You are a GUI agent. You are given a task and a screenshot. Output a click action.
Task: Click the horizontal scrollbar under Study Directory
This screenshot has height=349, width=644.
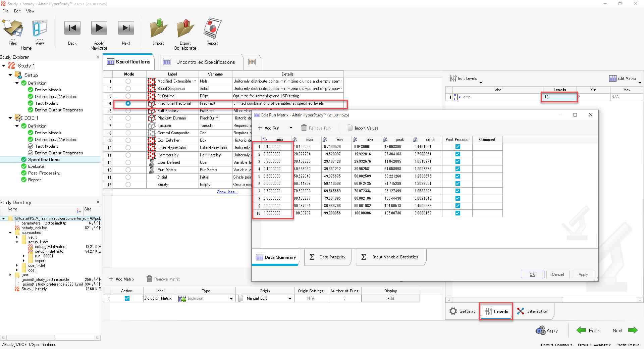(x=50, y=338)
